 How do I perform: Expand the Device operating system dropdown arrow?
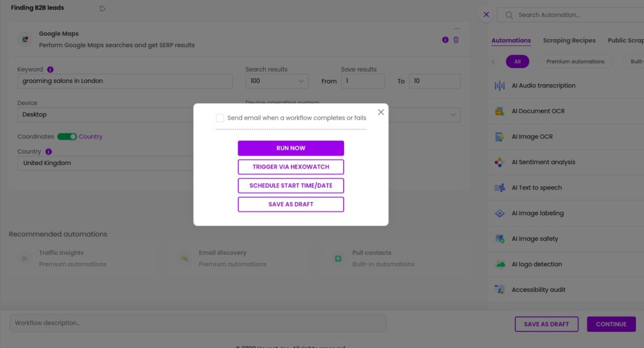[x=453, y=115]
